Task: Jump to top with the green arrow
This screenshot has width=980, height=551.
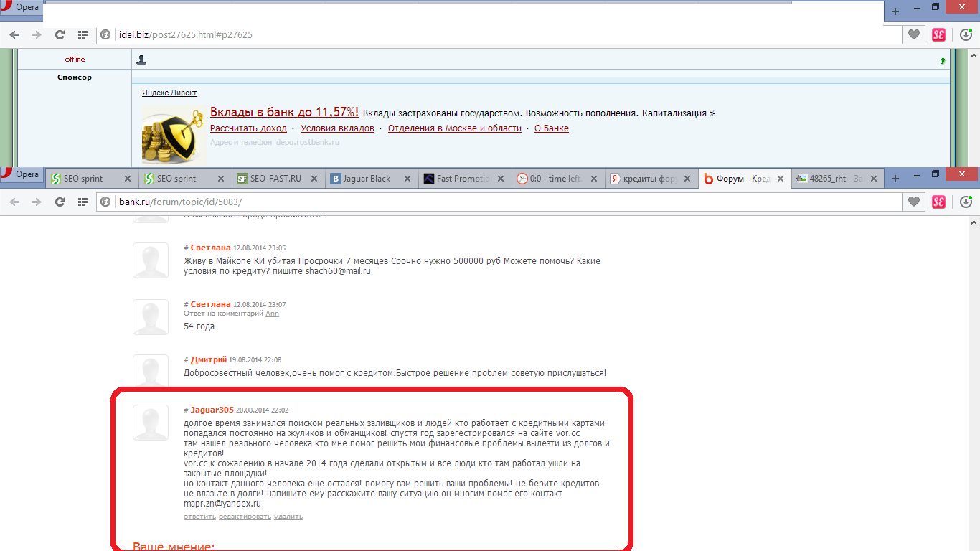Action: [x=943, y=62]
